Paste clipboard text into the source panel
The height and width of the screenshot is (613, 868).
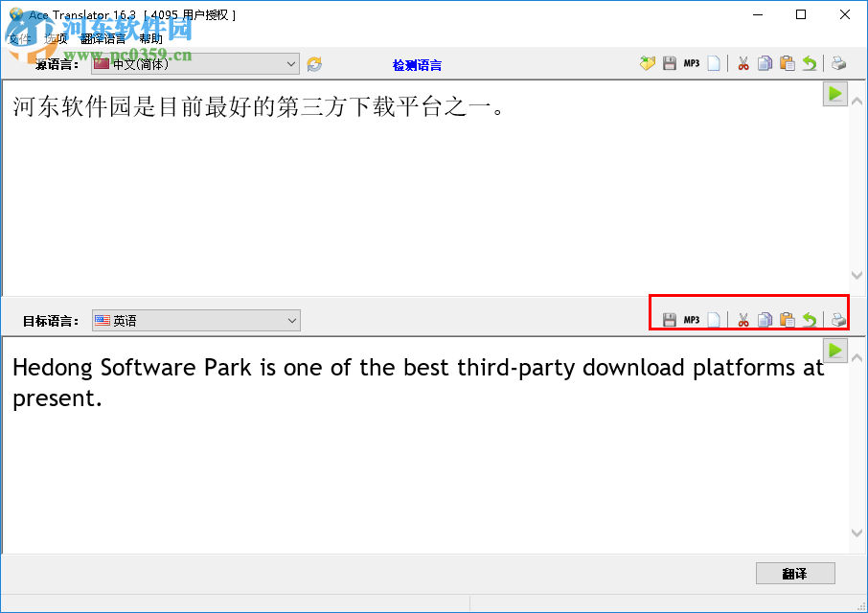coord(788,63)
